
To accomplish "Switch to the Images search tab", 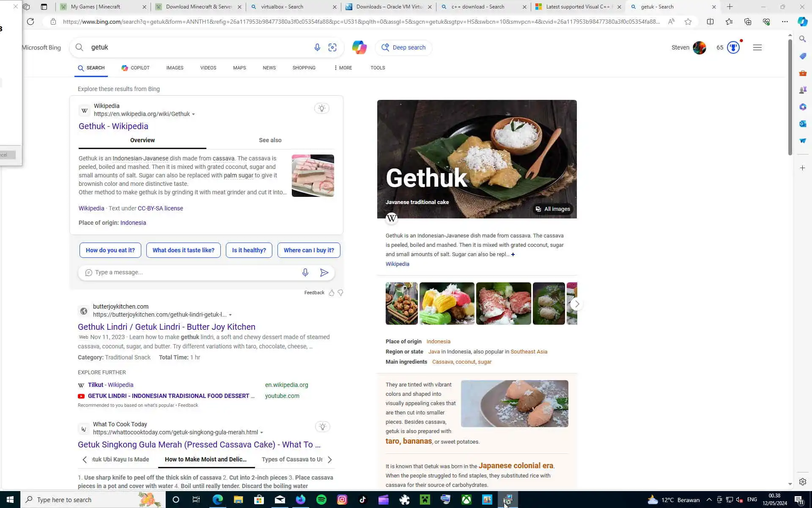I will [175, 68].
